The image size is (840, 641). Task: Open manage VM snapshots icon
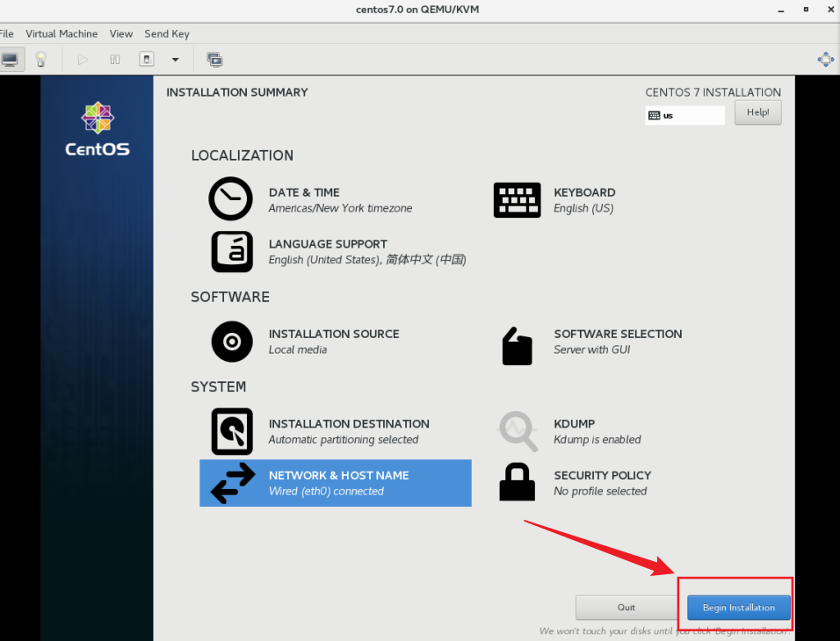(x=214, y=59)
